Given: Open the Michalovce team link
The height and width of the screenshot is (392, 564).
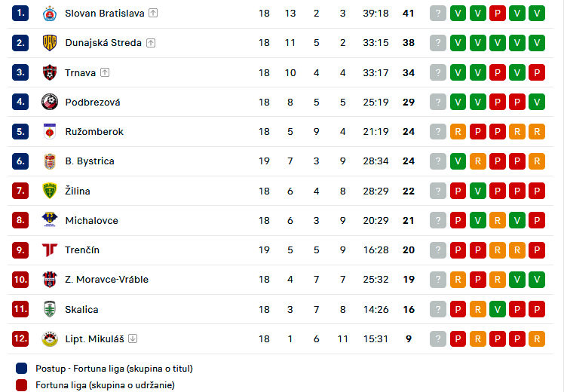Looking at the screenshot, I should [91, 221].
